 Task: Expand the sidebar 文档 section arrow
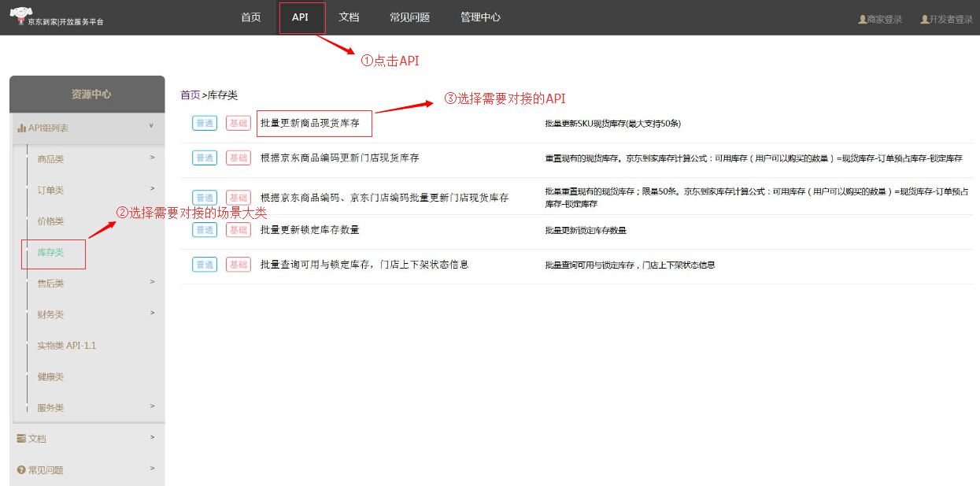[x=153, y=437]
